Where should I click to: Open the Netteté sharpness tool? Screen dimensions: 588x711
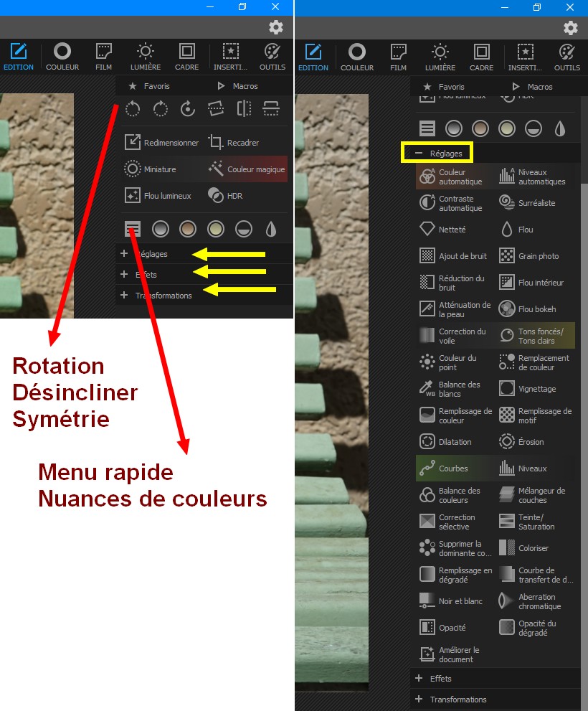coord(455,230)
